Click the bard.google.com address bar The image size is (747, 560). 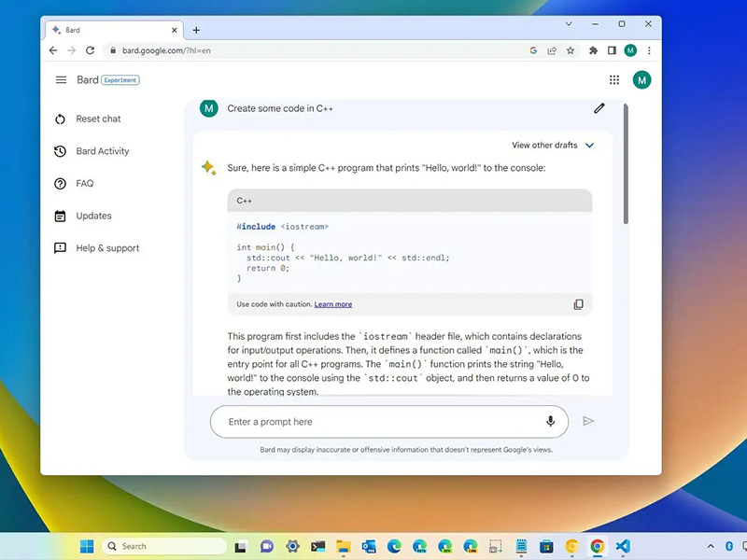click(315, 50)
